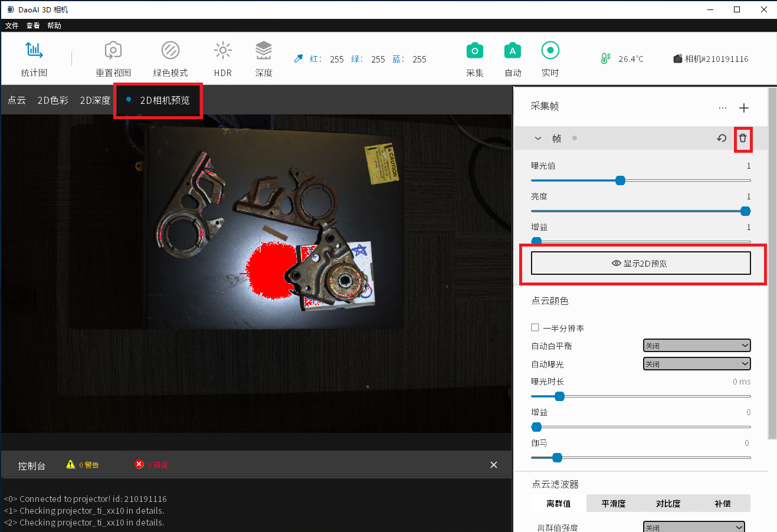This screenshot has width=777, height=532.
Task: Delete the 帧 frame with trash icon
Action: pyautogui.click(x=743, y=138)
